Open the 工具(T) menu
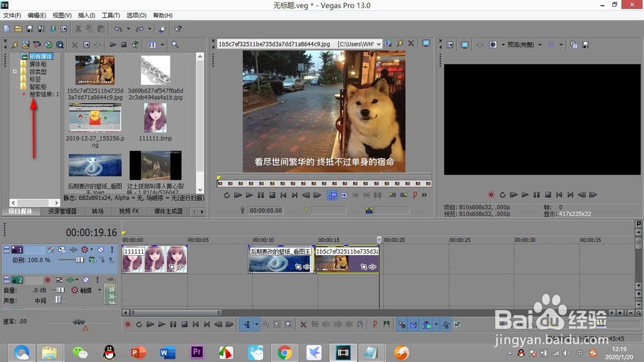The width and height of the screenshot is (644, 362). 111,15
